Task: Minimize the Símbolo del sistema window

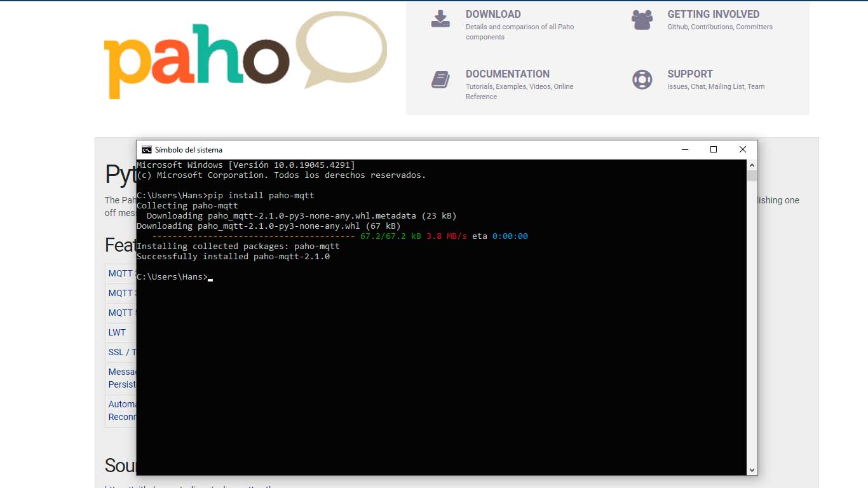Action: coord(685,149)
